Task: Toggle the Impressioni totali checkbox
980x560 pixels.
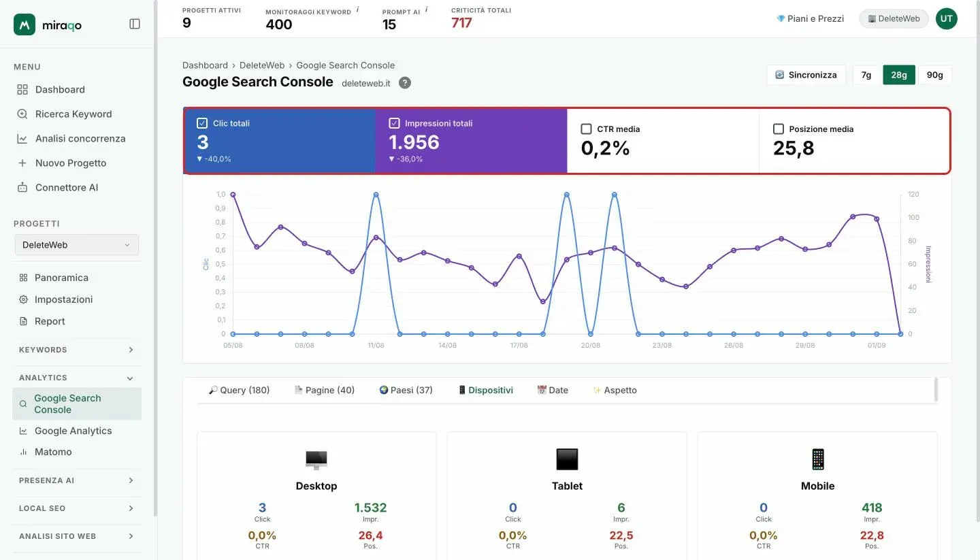Action: [394, 123]
